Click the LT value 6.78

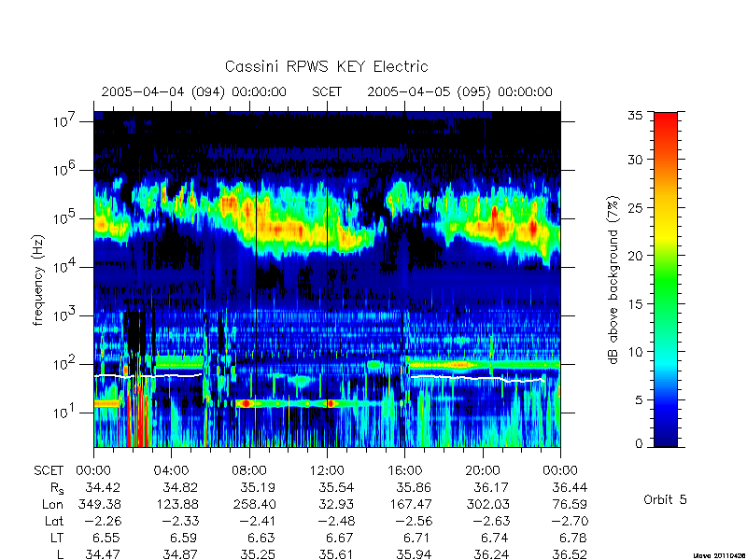click(572, 539)
